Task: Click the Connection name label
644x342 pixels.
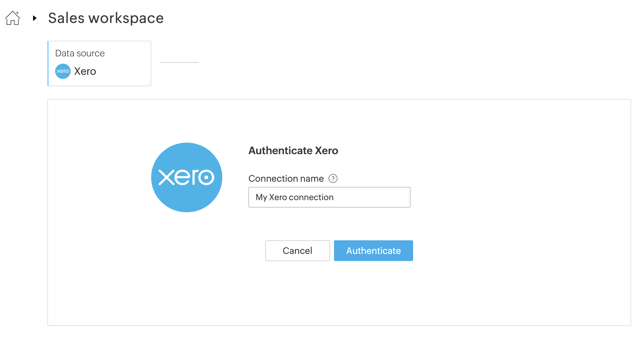Action: [x=286, y=178]
